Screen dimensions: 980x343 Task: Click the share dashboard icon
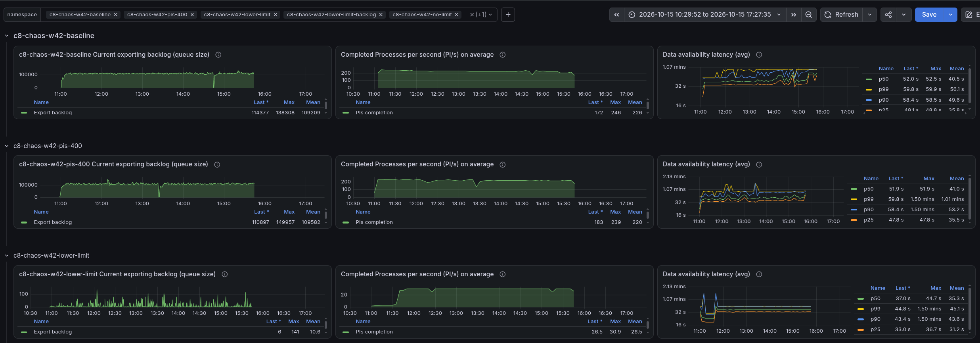pyautogui.click(x=888, y=15)
